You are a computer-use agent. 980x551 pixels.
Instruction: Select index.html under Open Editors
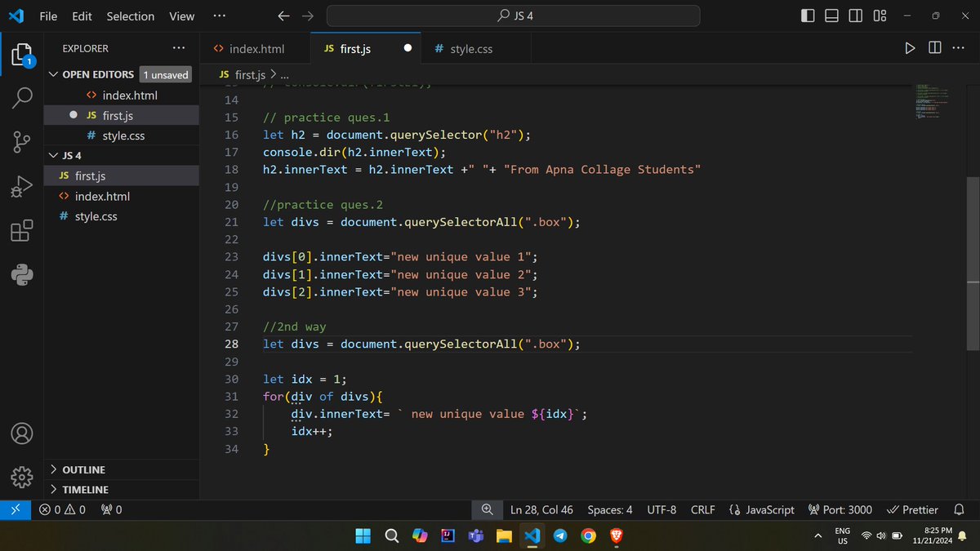pyautogui.click(x=122, y=95)
